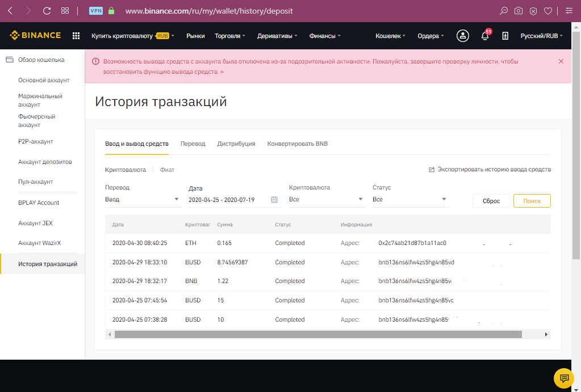Select История транзакций in sidebar
581x392 pixels.
coord(43,264)
